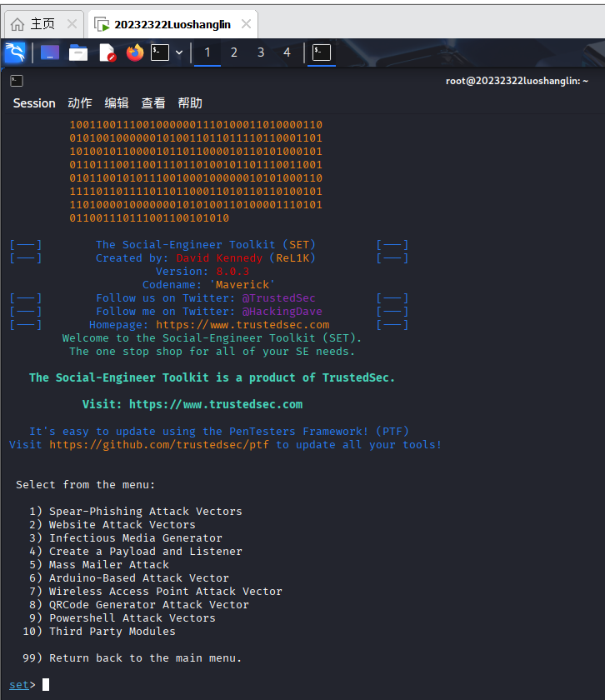Click the show desktop icon in panel
Image resolution: width=605 pixels, height=700 pixels.
[x=49, y=52]
